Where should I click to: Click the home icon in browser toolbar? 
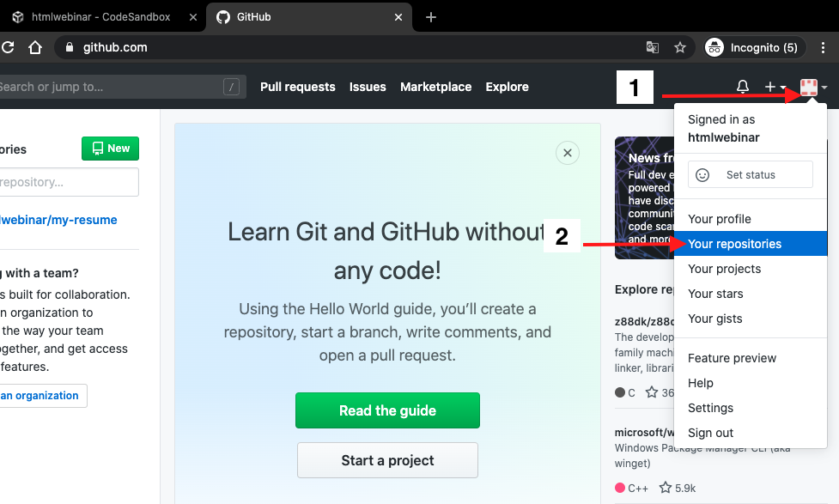[35, 48]
